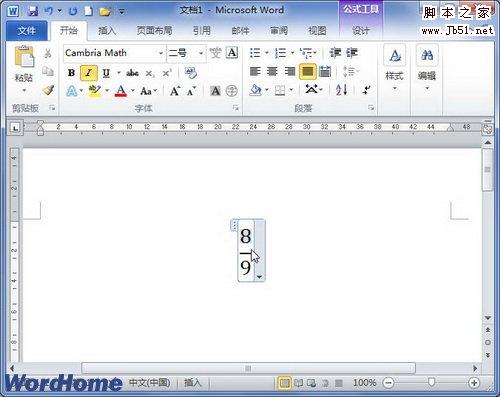Switch to the References tab
Viewport: 500px width, 397px height.
(x=202, y=31)
